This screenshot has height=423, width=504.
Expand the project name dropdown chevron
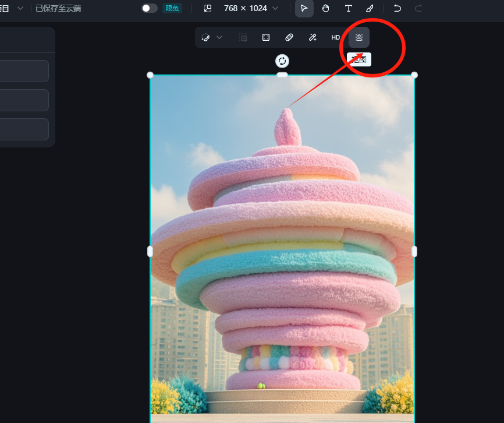(x=20, y=8)
